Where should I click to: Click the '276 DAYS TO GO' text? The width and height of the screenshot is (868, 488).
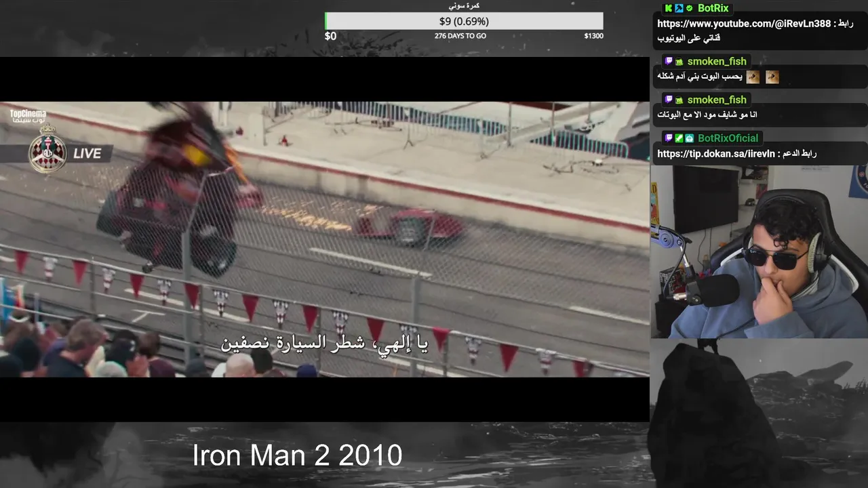[x=460, y=36]
